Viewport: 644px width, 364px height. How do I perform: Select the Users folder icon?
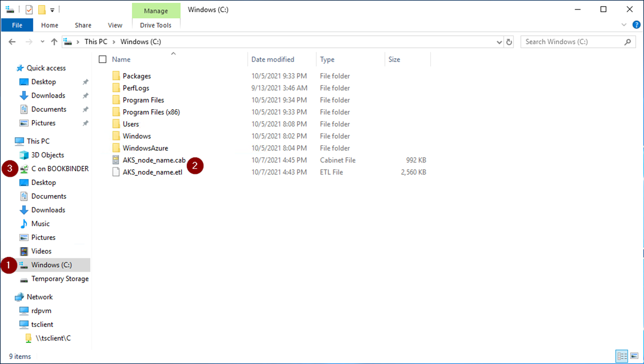click(116, 124)
